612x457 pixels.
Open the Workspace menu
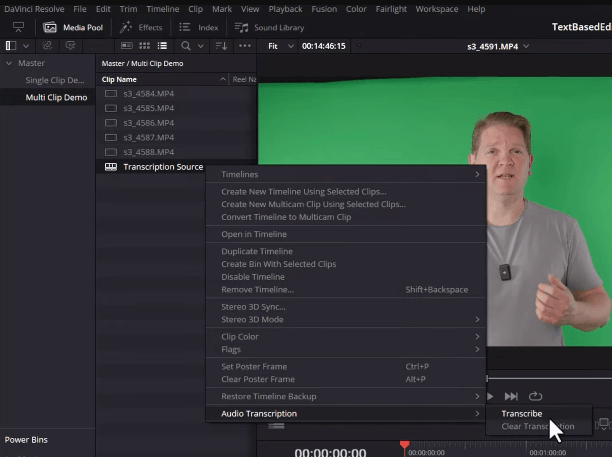point(437,9)
